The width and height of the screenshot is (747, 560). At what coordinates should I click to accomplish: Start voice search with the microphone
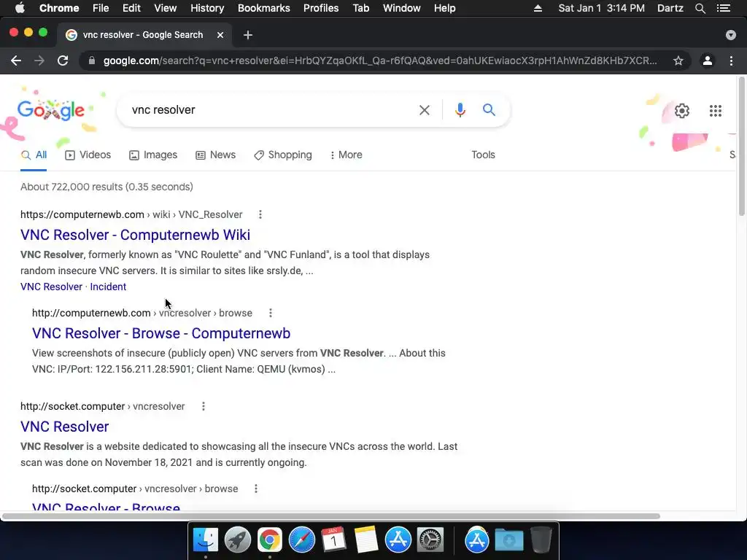pyautogui.click(x=460, y=110)
